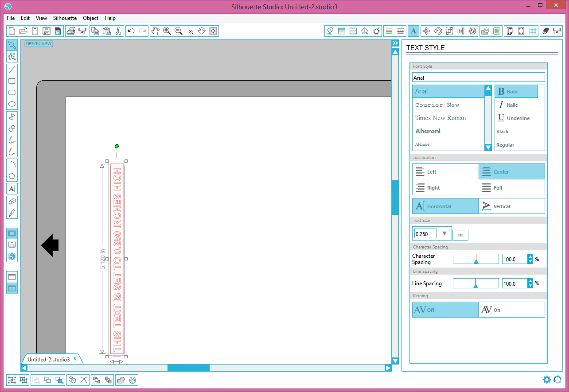
Task: Click the Paste clipboard icon
Action: [x=106, y=31]
